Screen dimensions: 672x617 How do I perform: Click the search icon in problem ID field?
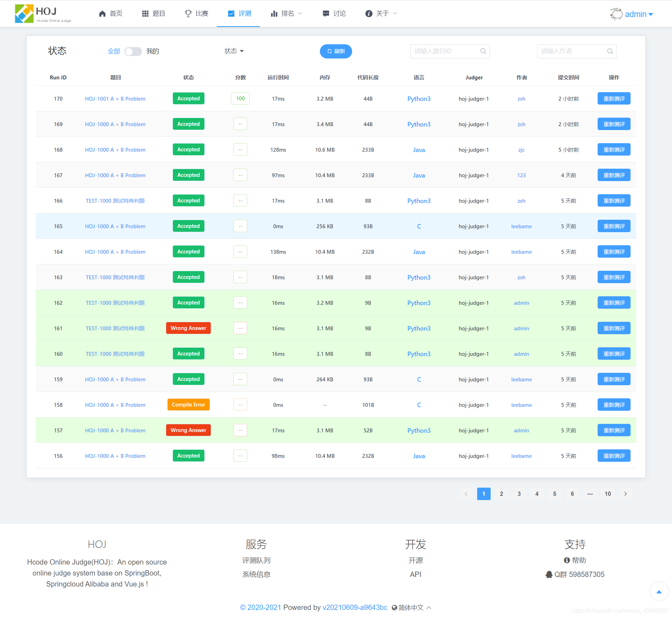(x=483, y=51)
